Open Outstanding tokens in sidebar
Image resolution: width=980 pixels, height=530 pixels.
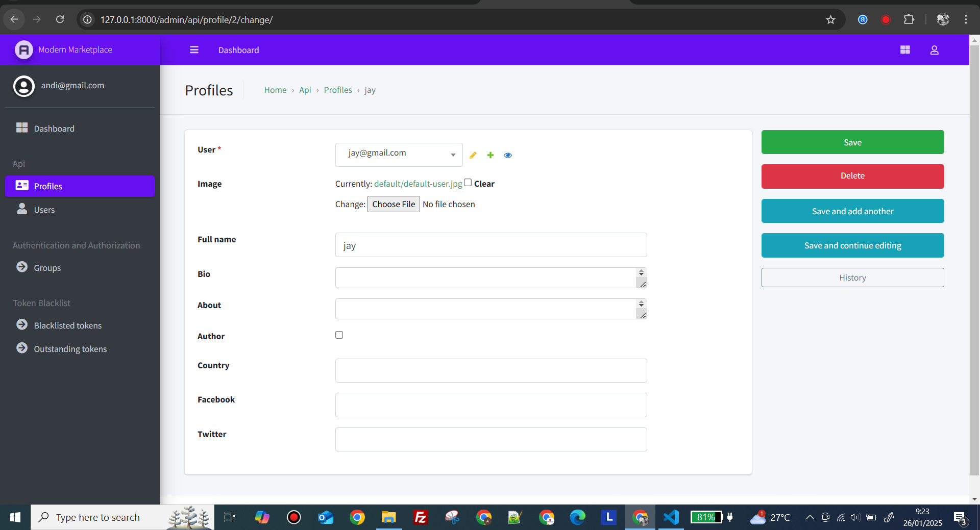tap(80, 349)
